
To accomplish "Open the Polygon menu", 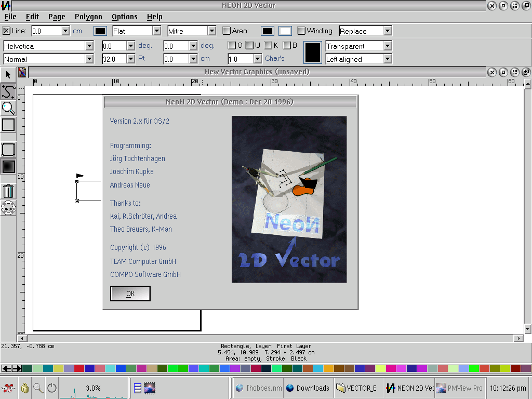I will 88,17.
